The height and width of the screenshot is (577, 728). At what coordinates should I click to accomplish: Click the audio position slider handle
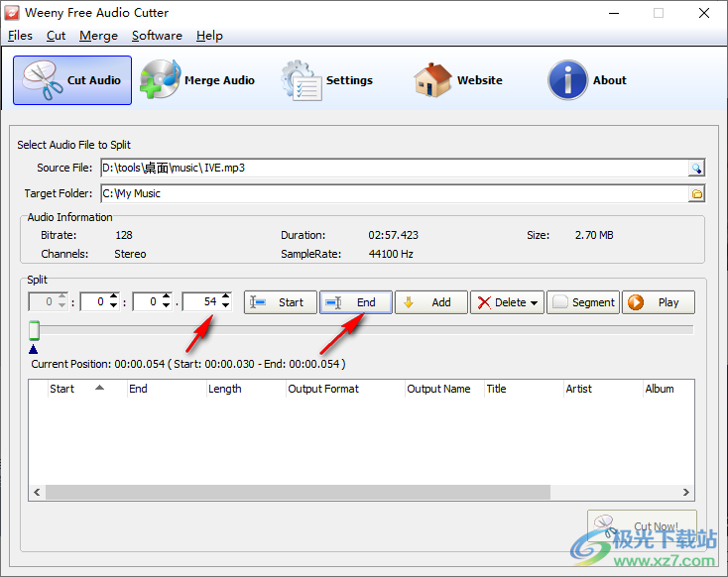[34, 330]
